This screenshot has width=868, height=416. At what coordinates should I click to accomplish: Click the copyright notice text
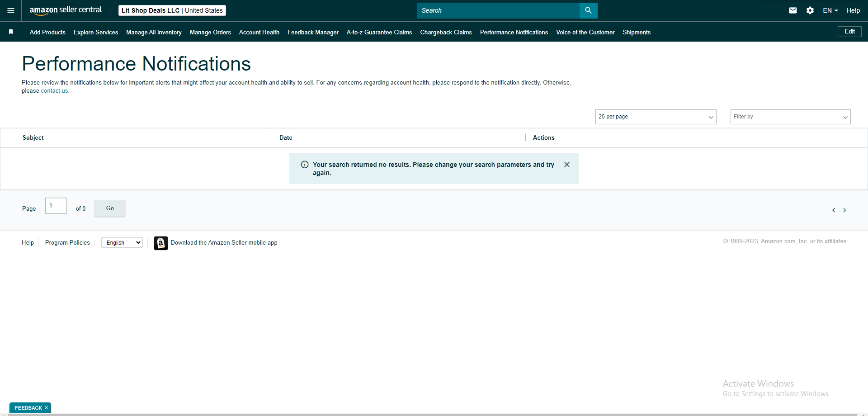pos(784,241)
